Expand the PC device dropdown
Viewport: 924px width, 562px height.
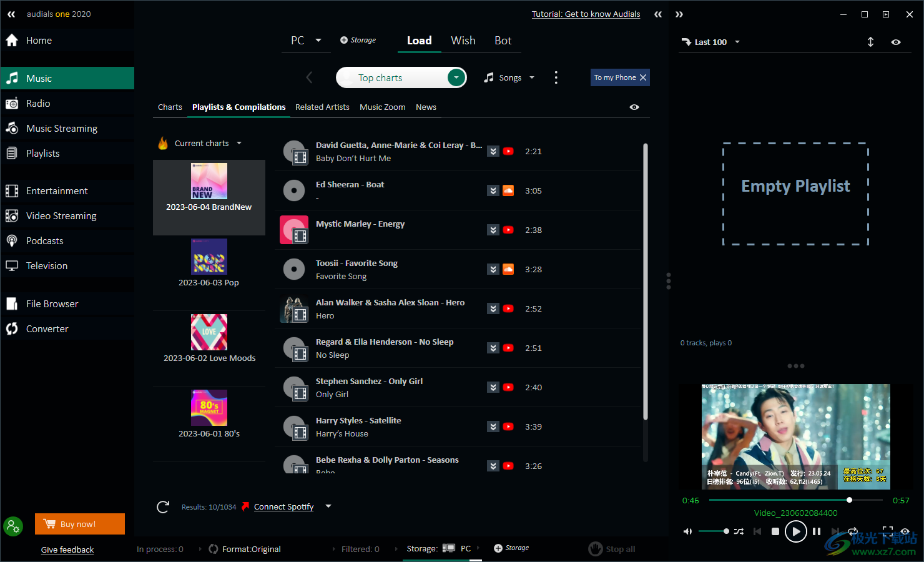click(x=318, y=41)
